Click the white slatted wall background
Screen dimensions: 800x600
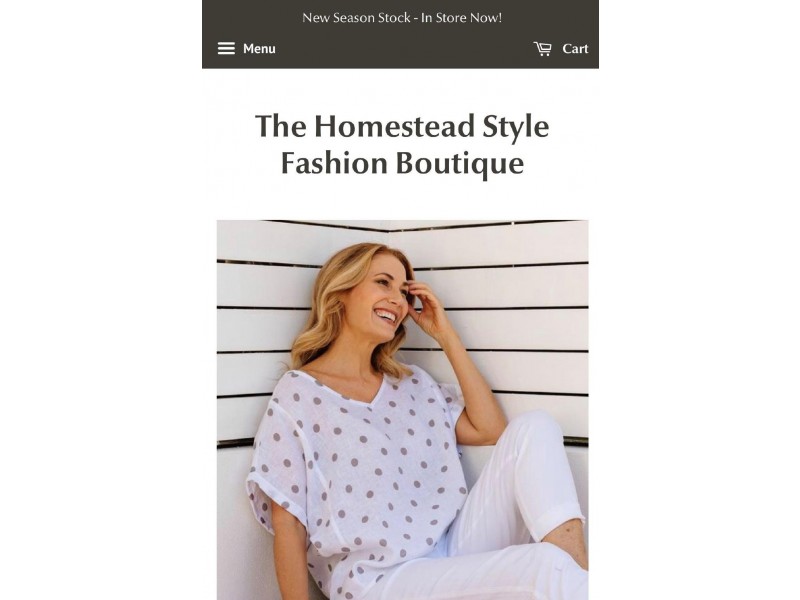pos(515,286)
